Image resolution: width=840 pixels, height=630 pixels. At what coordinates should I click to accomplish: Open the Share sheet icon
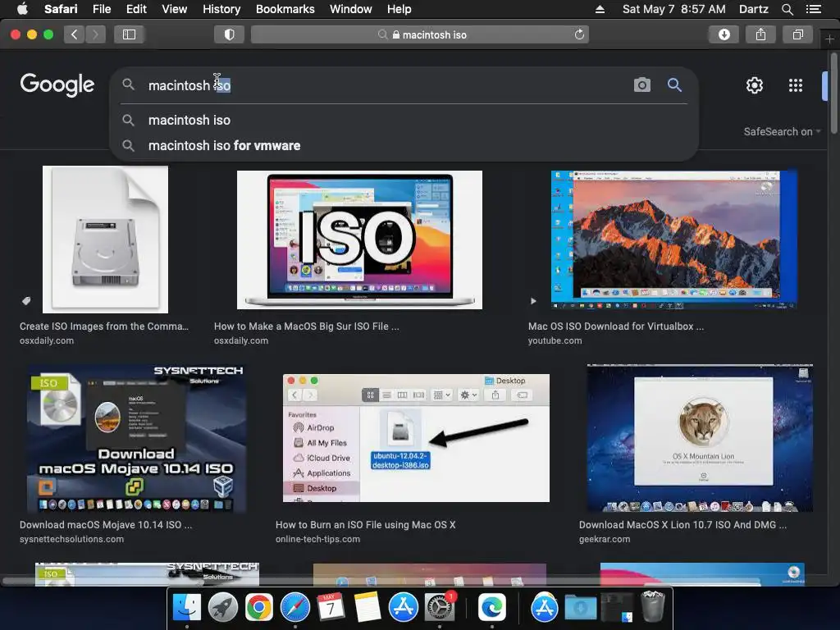[760, 34]
